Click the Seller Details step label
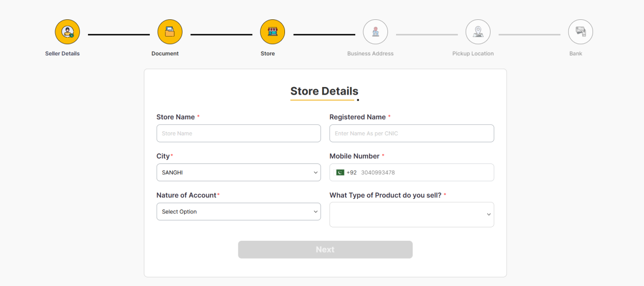This screenshot has height=286, width=644. (x=62, y=54)
